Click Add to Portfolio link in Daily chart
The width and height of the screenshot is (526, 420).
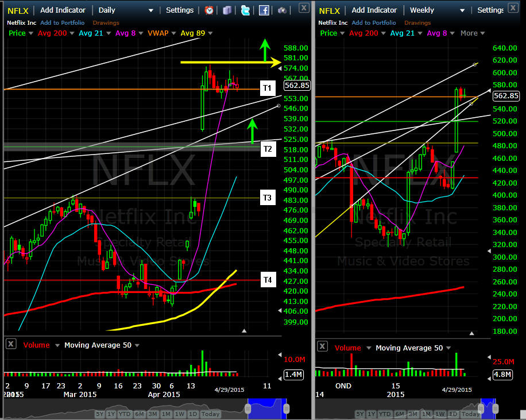point(63,23)
